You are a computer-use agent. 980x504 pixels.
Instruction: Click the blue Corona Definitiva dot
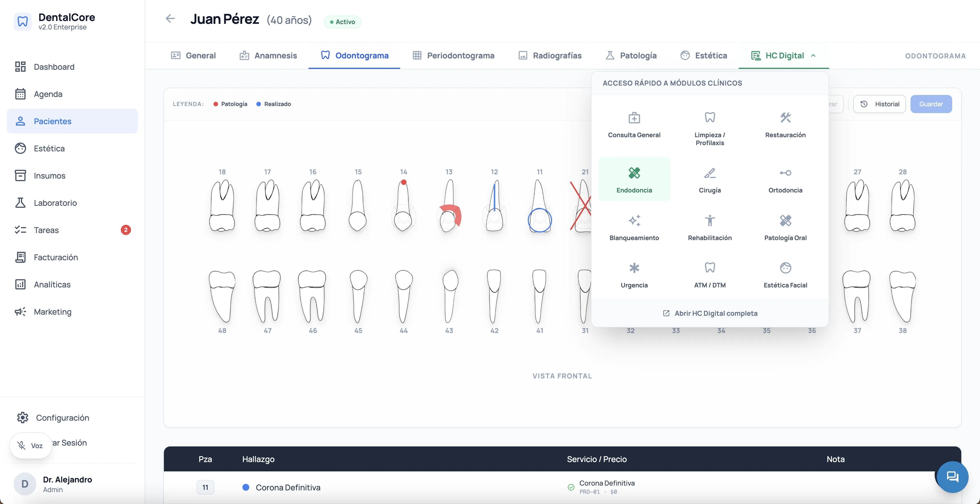[x=246, y=487]
